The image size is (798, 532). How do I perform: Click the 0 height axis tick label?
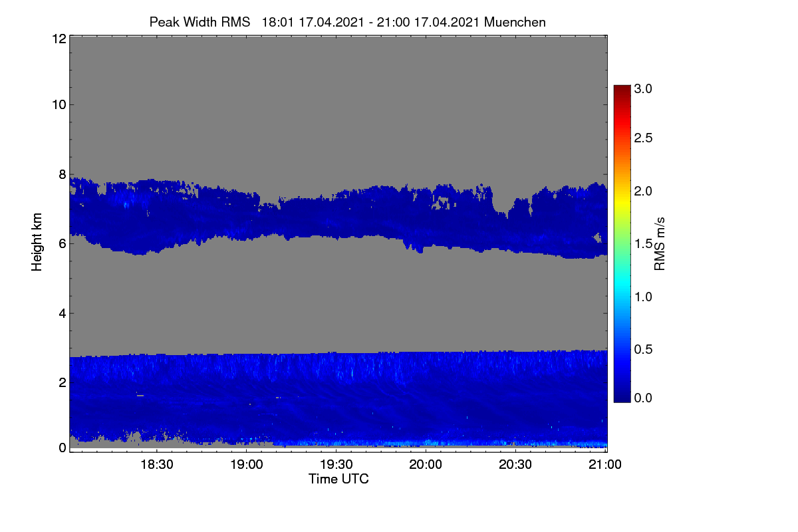click(61, 448)
